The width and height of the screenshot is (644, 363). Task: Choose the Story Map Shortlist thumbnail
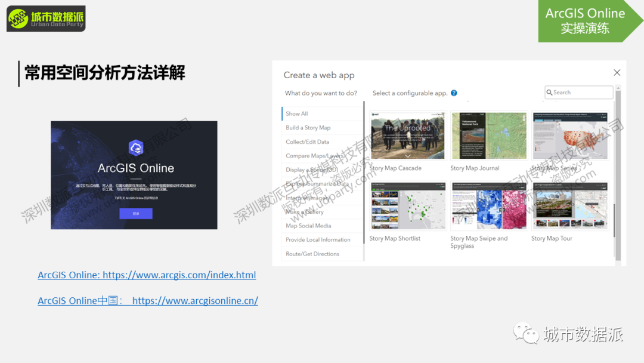(407, 205)
